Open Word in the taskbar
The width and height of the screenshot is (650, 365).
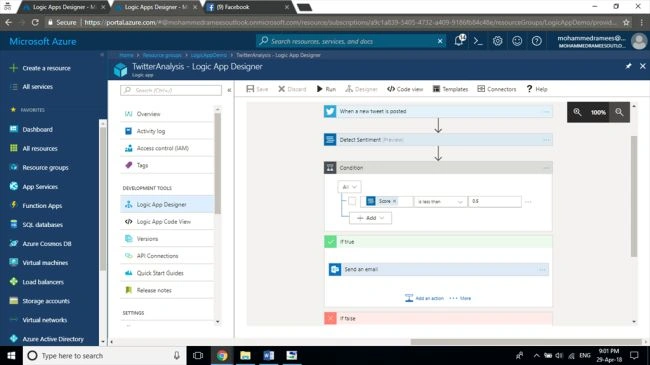(269, 355)
